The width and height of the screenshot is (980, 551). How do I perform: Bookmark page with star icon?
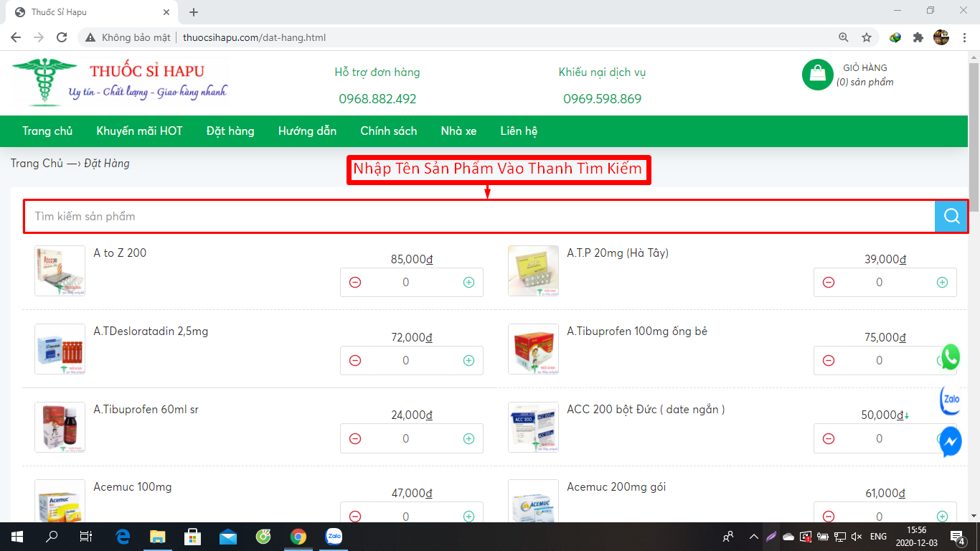tap(867, 37)
